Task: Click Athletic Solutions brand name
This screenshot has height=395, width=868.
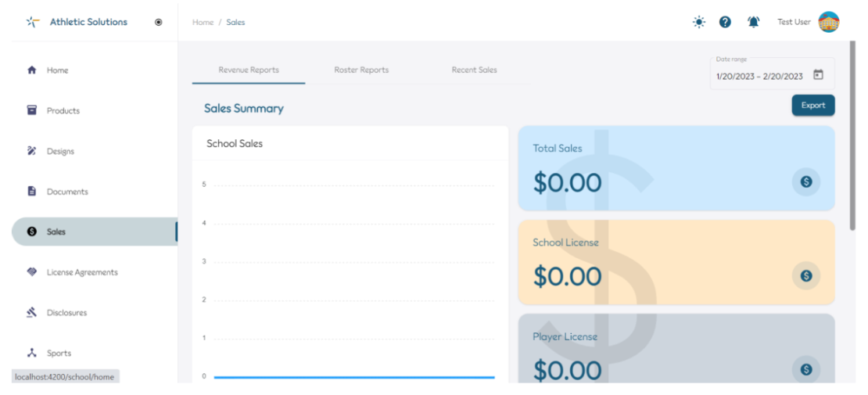Action: click(x=88, y=22)
